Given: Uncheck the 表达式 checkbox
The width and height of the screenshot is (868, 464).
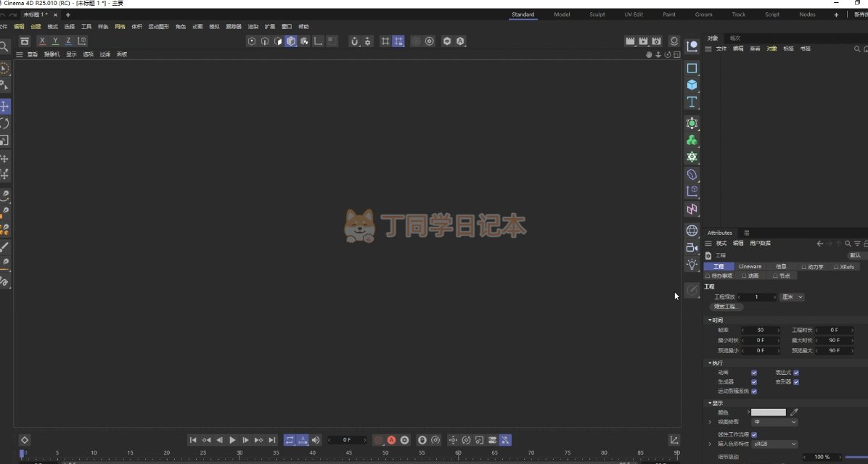Looking at the screenshot, I should 796,373.
